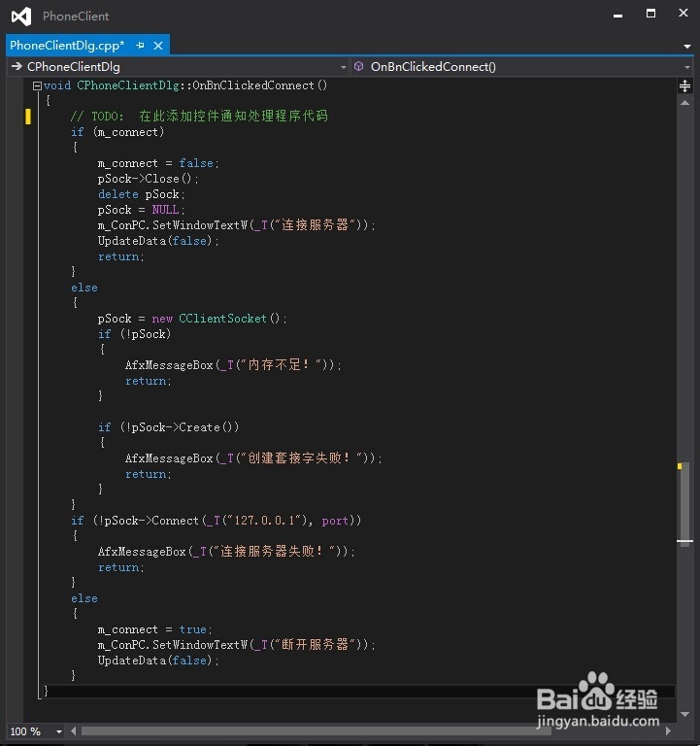Viewport: 700px width, 746px height.
Task: Click the function signature line
Action: [185, 85]
